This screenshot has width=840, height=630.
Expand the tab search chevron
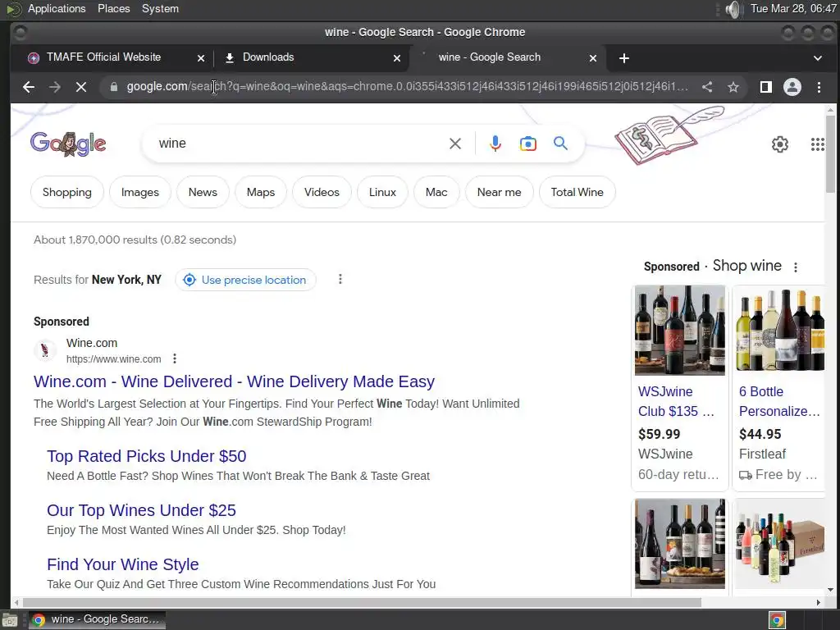pyautogui.click(x=818, y=58)
